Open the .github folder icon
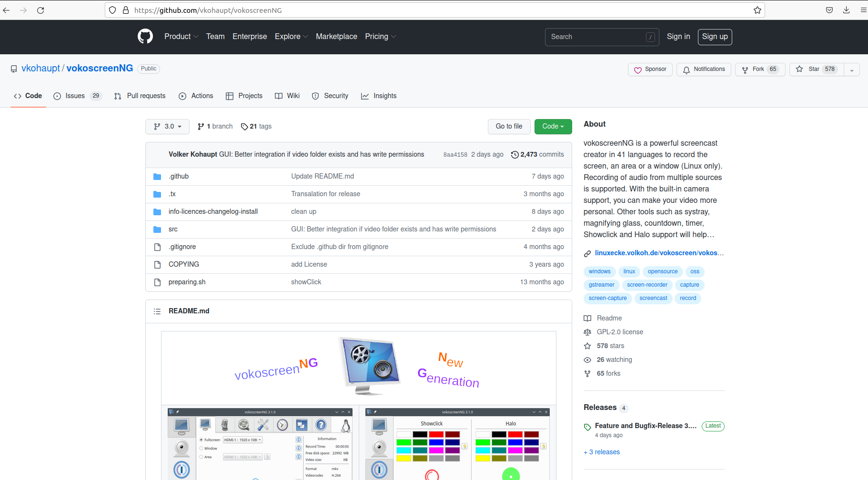The height and width of the screenshot is (480, 868). tap(157, 177)
